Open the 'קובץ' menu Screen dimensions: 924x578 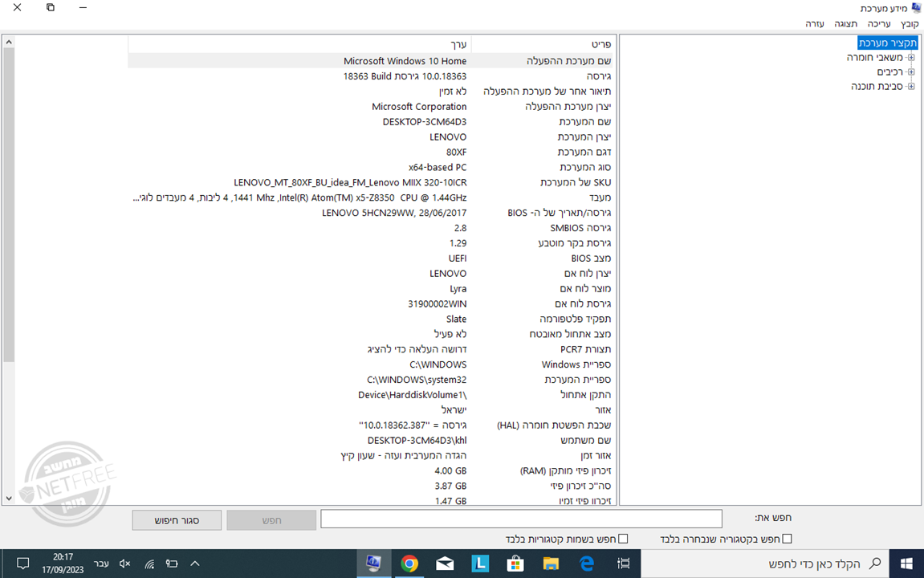[910, 23]
